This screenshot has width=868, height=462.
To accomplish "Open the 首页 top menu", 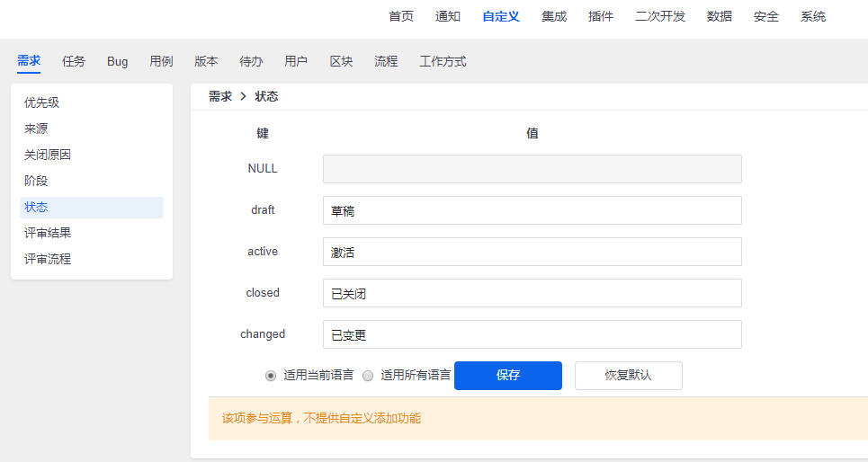I will click(x=401, y=16).
